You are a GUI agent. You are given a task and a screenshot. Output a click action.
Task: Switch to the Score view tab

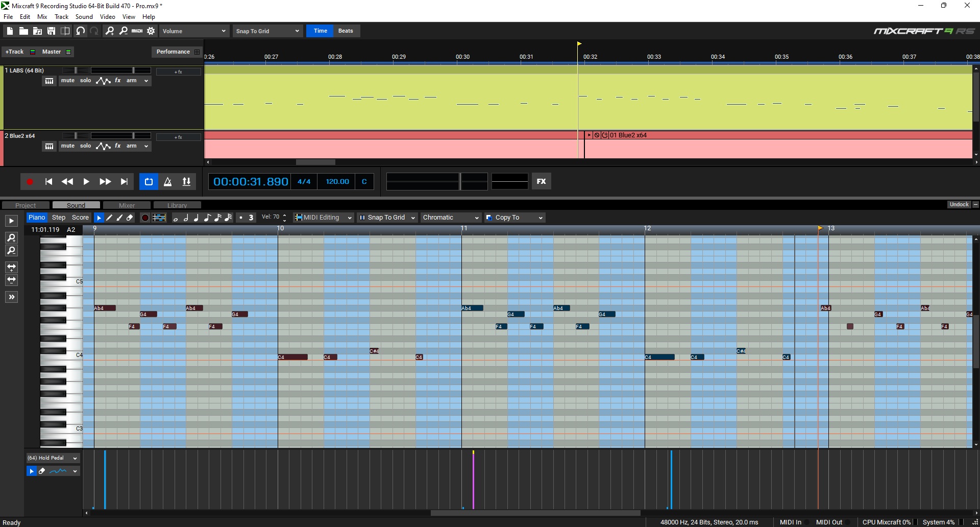tap(80, 218)
